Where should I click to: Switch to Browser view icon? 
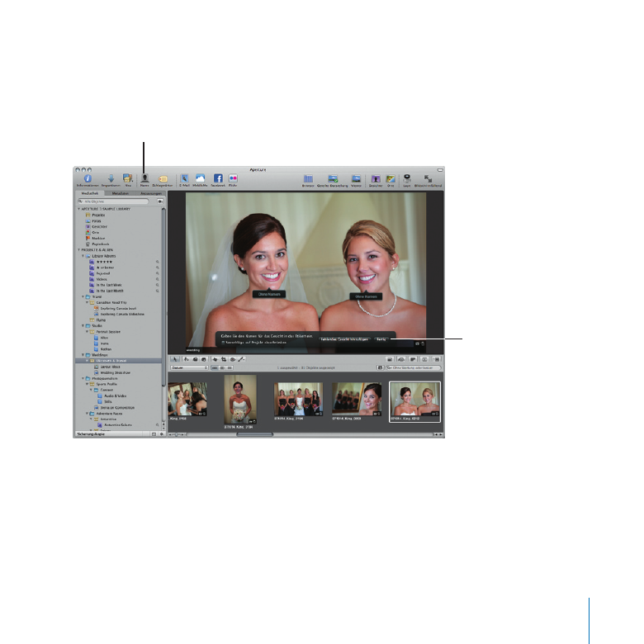[308, 178]
